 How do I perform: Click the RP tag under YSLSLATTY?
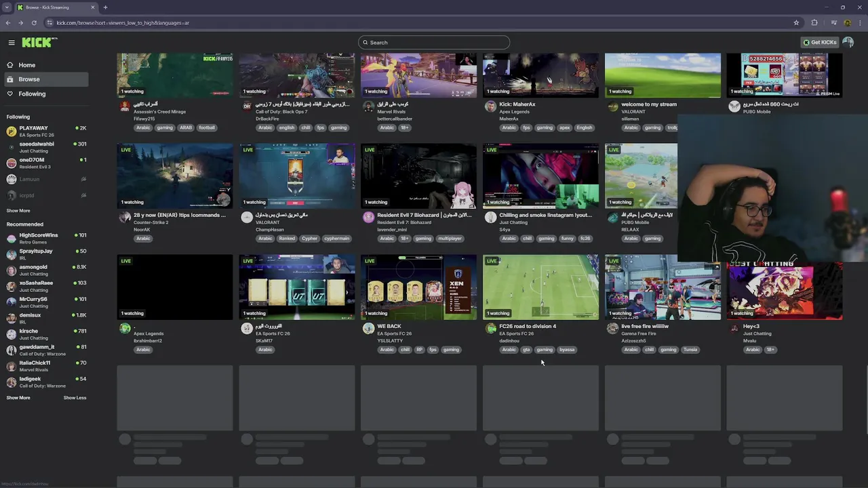pos(420,350)
